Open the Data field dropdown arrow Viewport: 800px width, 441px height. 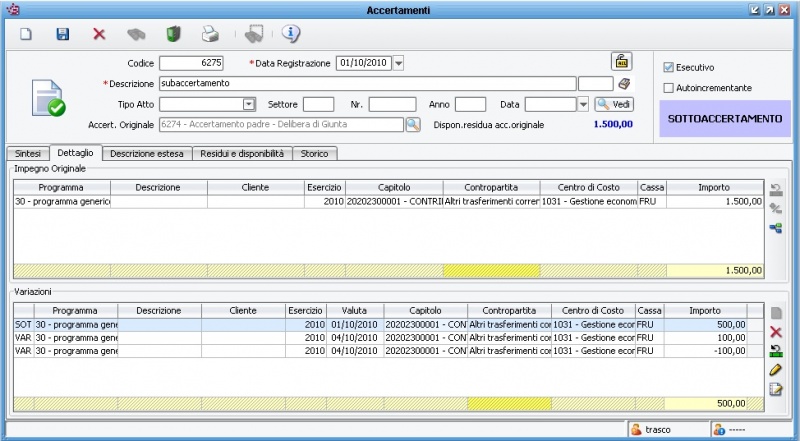[583, 104]
